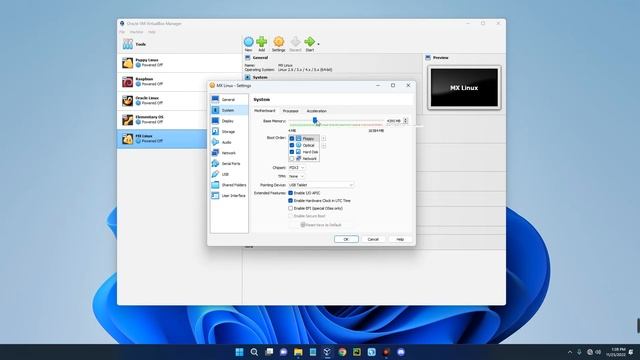This screenshot has width=640, height=360.
Task: Move boot item down arrow
Action: [324, 145]
